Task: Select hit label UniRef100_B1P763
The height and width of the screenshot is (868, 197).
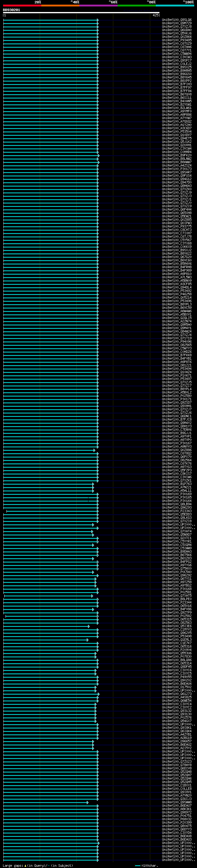Action: (x=177, y=484)
